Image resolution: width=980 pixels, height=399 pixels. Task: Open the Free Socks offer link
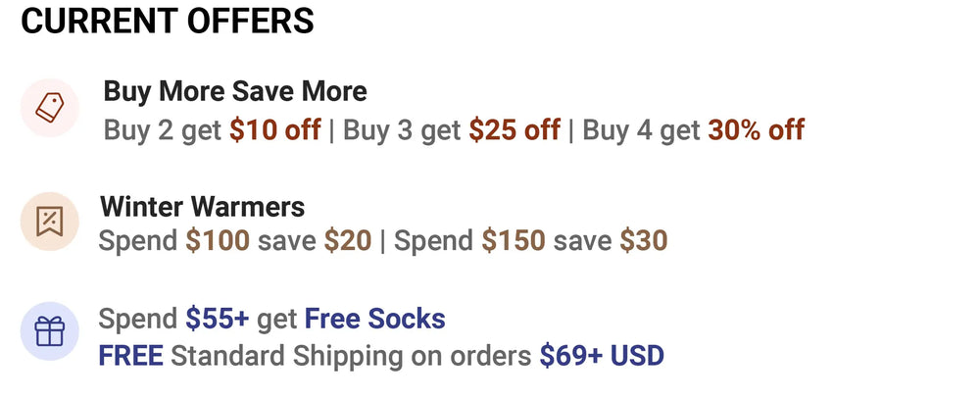(374, 319)
